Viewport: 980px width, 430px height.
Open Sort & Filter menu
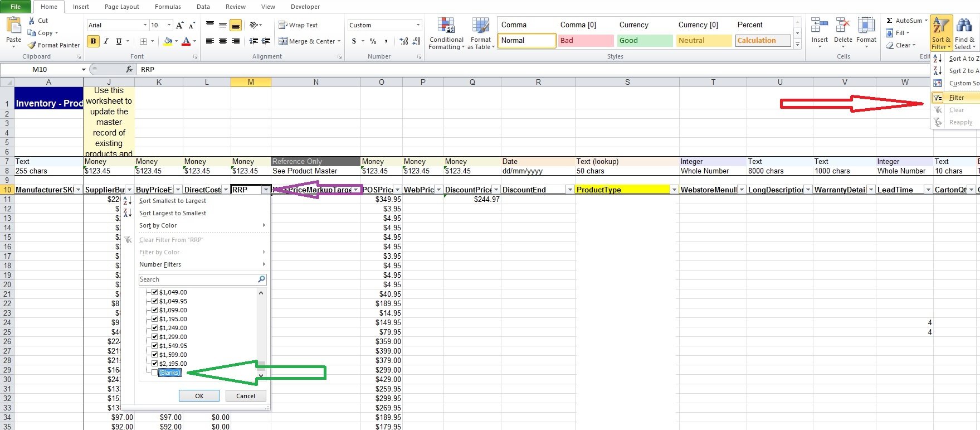(x=941, y=33)
